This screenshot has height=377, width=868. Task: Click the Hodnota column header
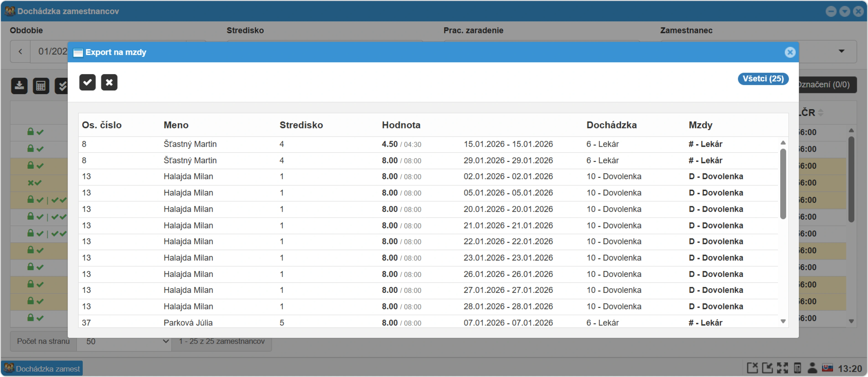401,125
